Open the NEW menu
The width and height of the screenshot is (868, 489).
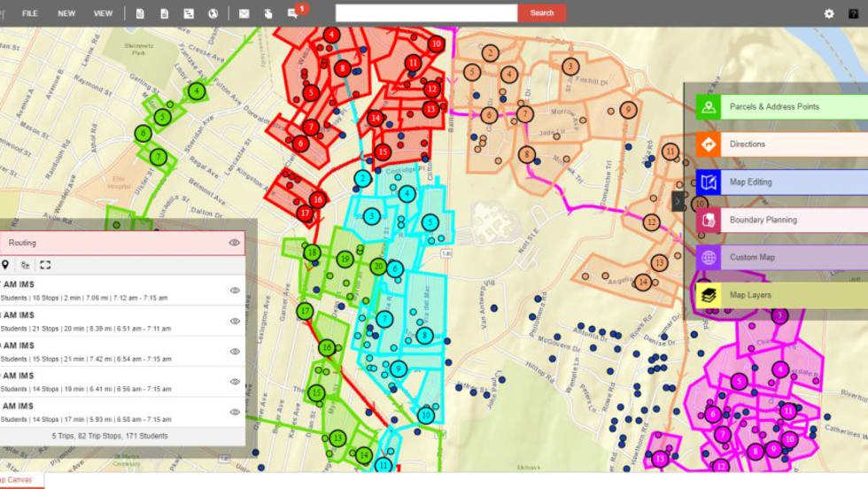point(66,13)
